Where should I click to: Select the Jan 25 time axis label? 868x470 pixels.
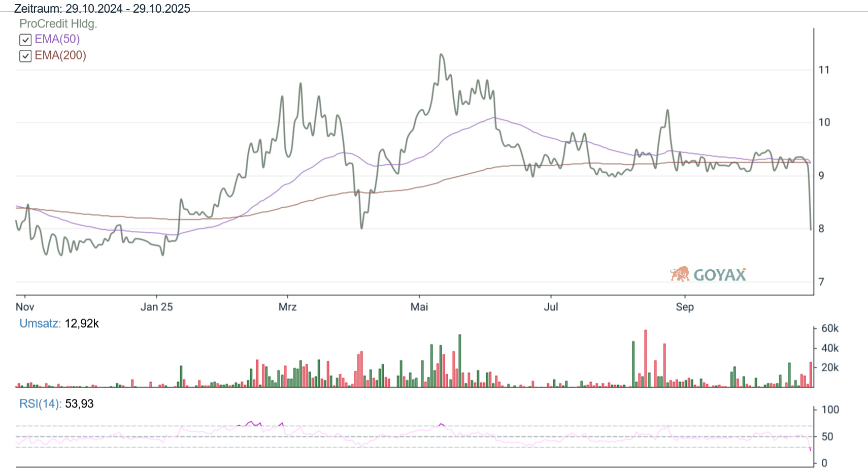[x=156, y=307]
